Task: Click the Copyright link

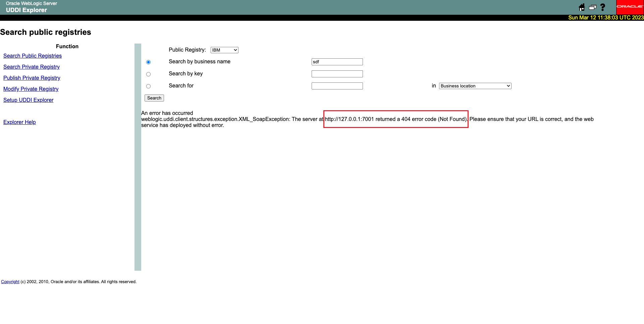Action: 10,282
